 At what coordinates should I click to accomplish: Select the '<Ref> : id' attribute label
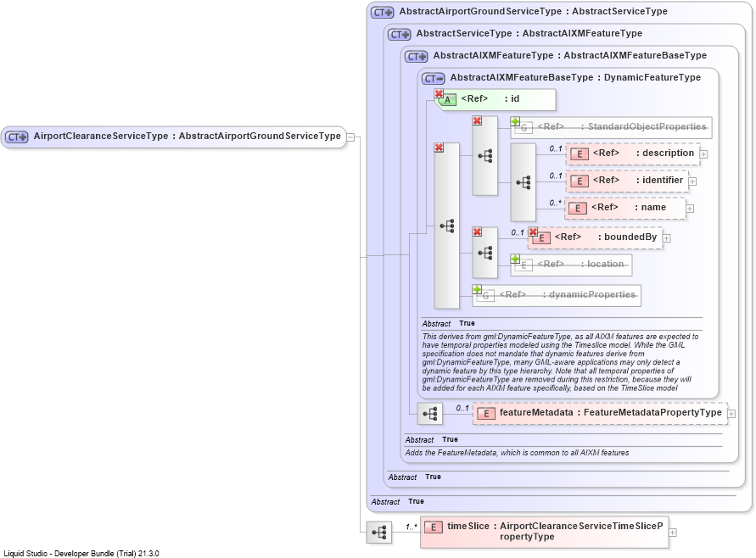pos(490,98)
